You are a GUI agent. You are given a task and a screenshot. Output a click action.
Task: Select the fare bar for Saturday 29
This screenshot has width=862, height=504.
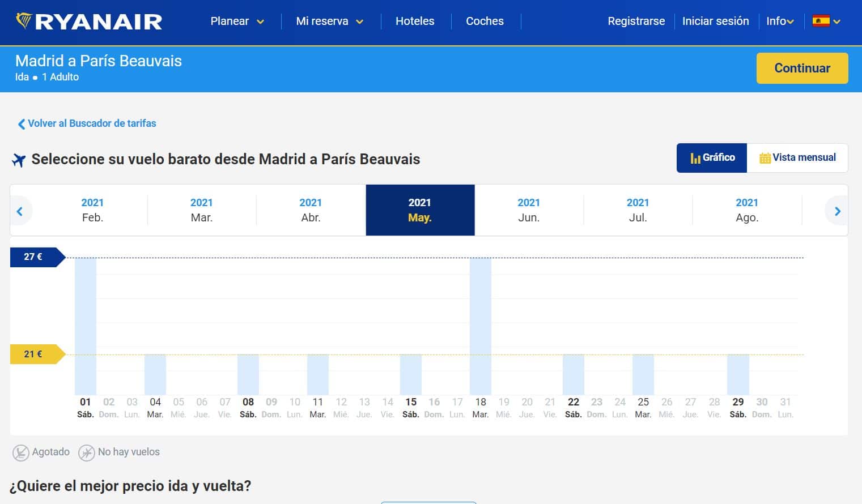(x=738, y=374)
